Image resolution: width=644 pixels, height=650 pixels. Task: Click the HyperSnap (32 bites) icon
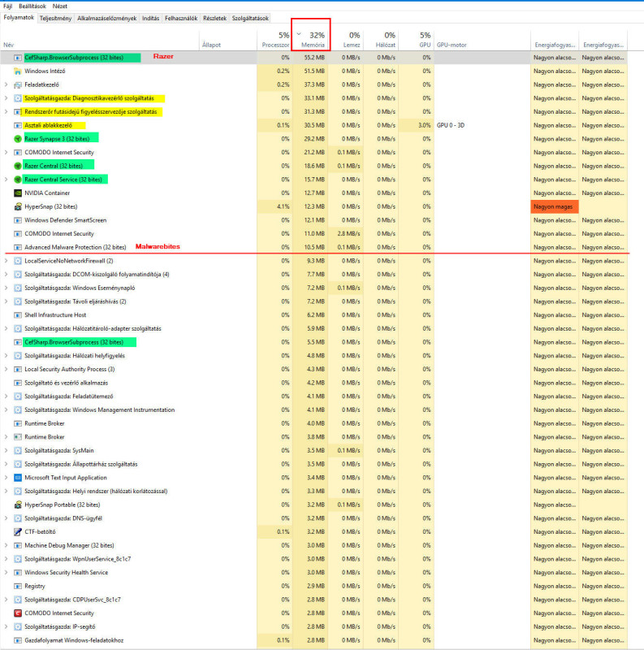[17, 206]
